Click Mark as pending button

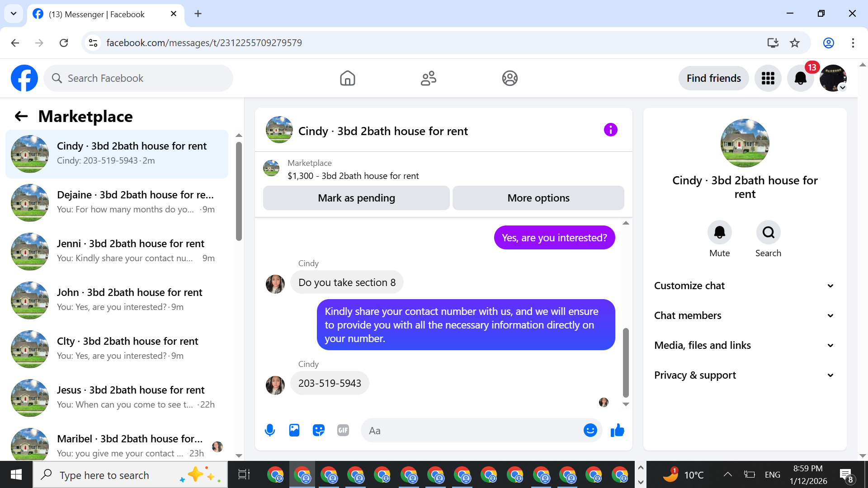click(356, 198)
